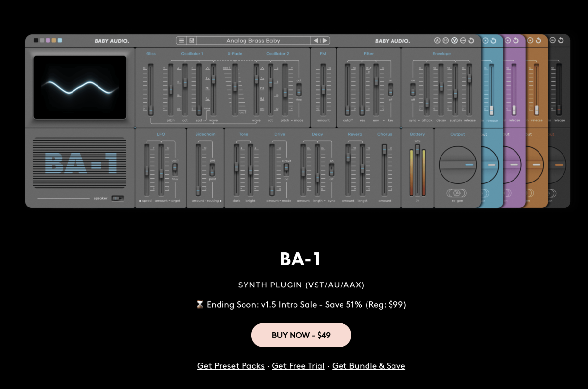
Task: Click the Oscillator 1 oct slider
Action: [185, 89]
